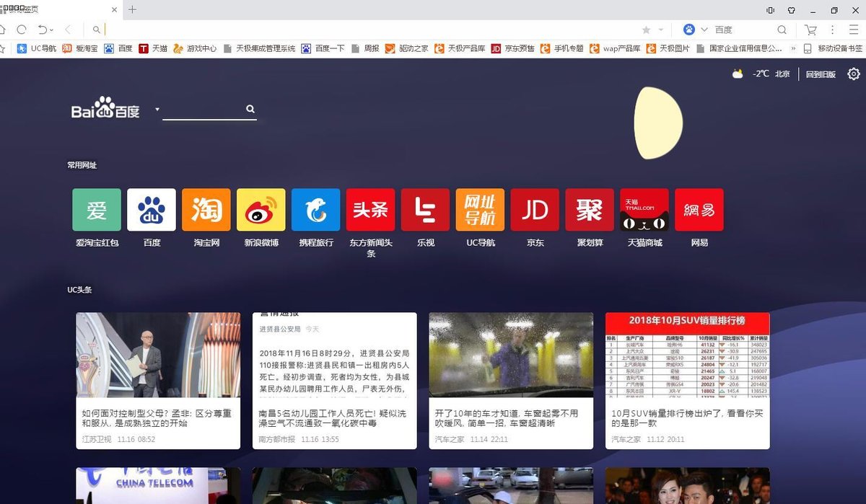Expand the dropdown triangle next to Baidu logo
Viewport: 866px width, 504px height.
pyautogui.click(x=157, y=110)
